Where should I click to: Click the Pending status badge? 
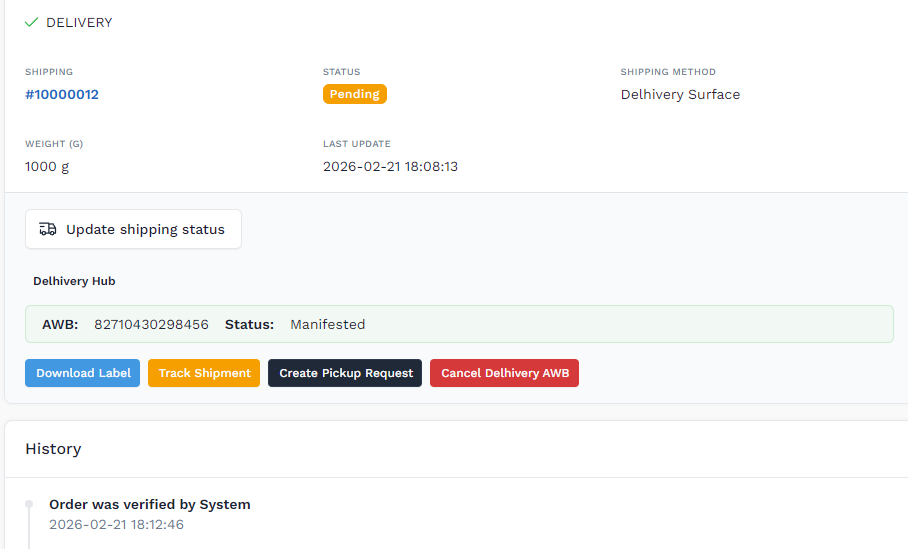click(355, 94)
